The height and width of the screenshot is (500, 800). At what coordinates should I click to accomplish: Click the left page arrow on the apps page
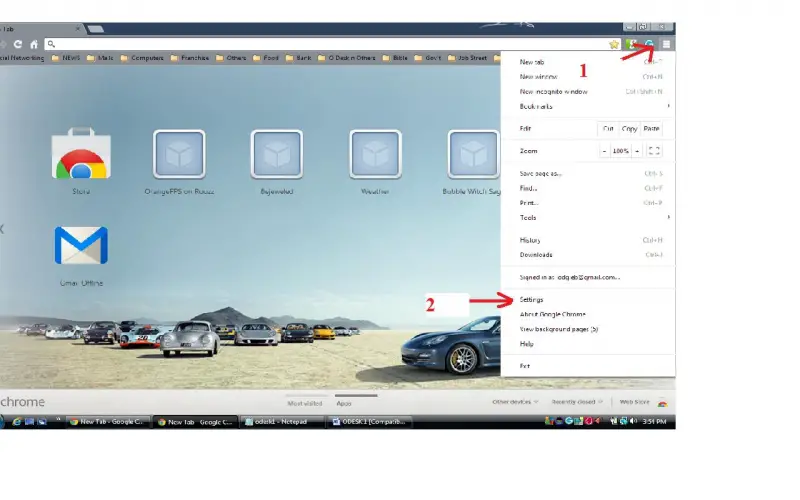point(3,229)
